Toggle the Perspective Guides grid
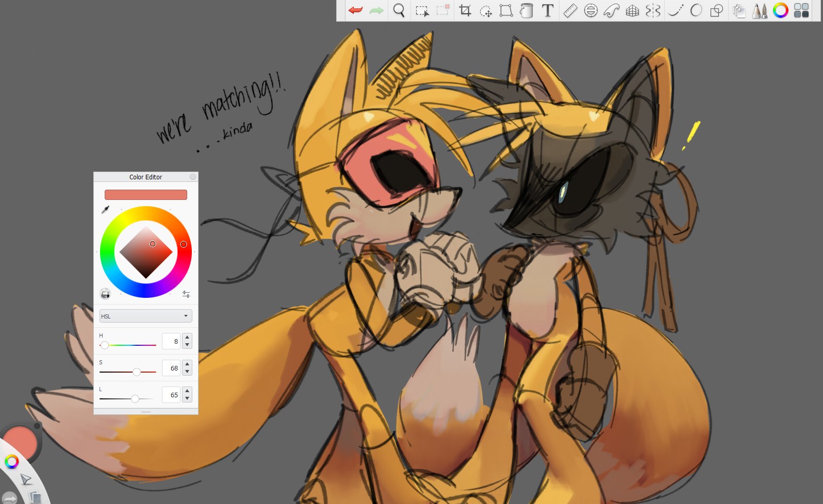The image size is (823, 504). (632, 10)
